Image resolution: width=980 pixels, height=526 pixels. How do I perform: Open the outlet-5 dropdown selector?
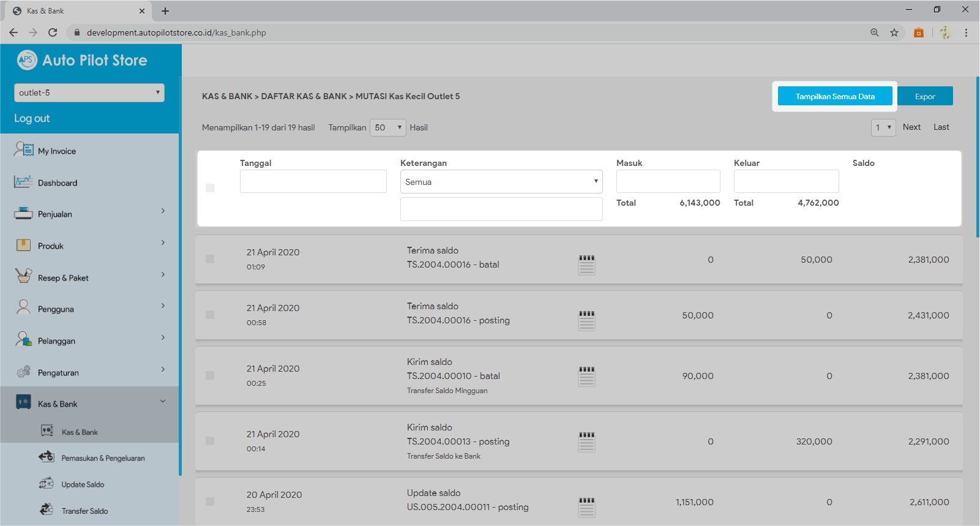(x=89, y=92)
